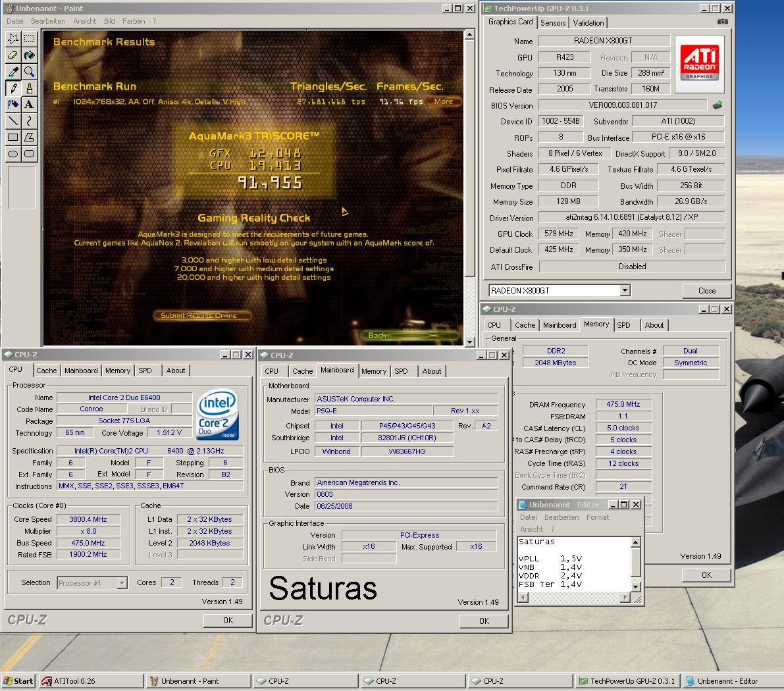The height and width of the screenshot is (691, 784).
Task: Switch to the Validation tab in GPU-Z
Action: coord(588,22)
